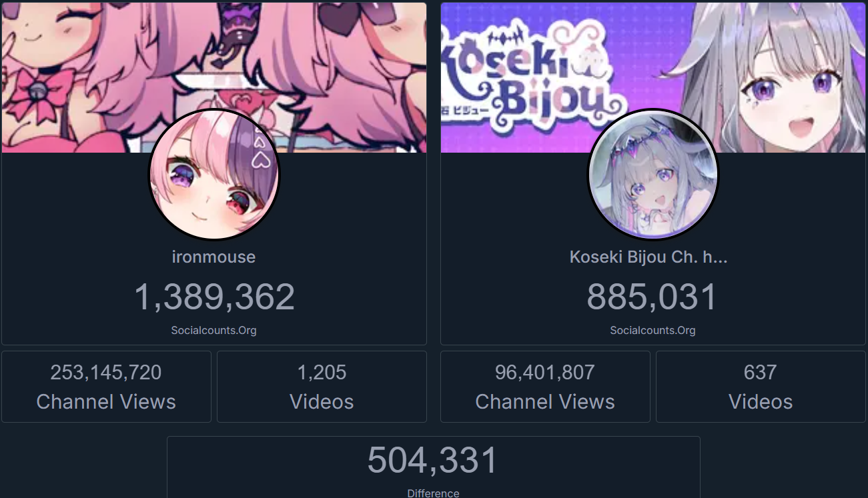868x498 pixels.
Task: Click the Koseki Bijou Ch. channel name
Action: tap(648, 257)
